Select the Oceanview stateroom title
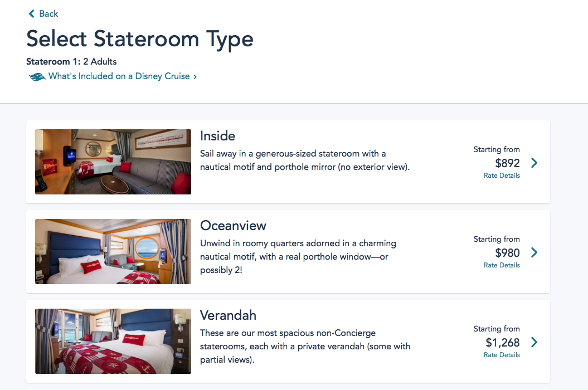588x390 pixels. pyautogui.click(x=233, y=226)
